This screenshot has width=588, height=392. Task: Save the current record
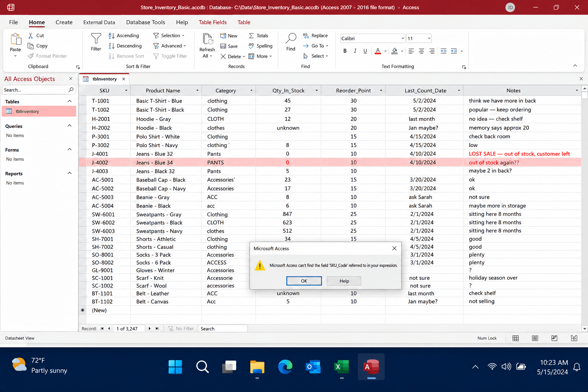click(229, 46)
